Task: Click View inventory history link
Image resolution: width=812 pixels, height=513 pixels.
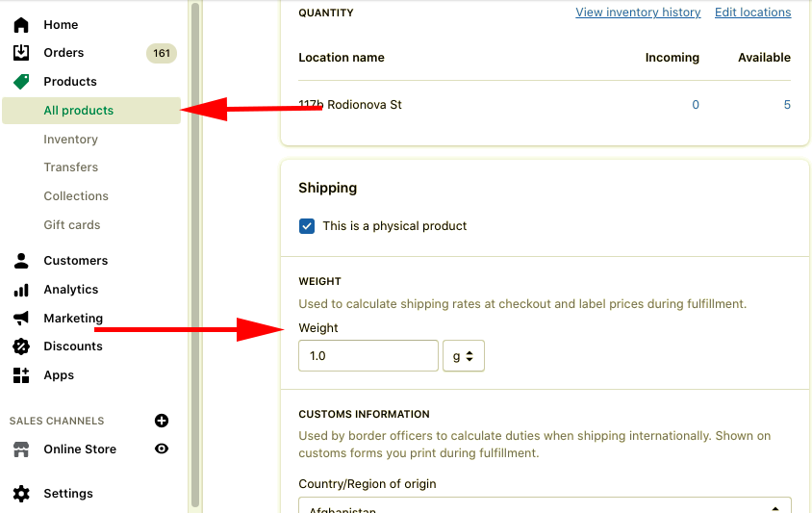Action: pos(638,13)
